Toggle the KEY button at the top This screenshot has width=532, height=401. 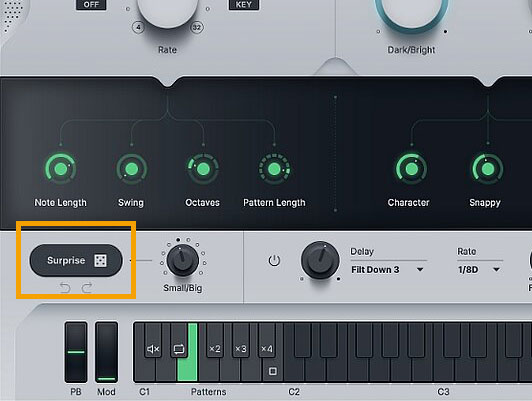coord(244,4)
